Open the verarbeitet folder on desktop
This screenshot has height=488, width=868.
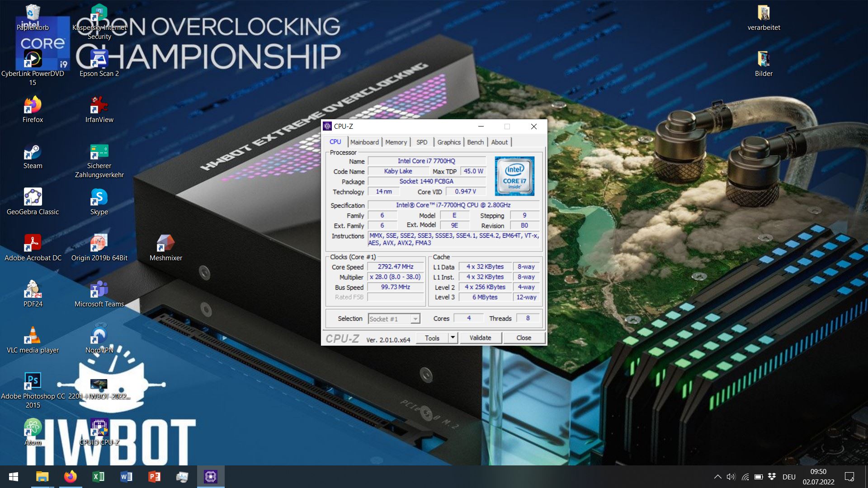(764, 18)
